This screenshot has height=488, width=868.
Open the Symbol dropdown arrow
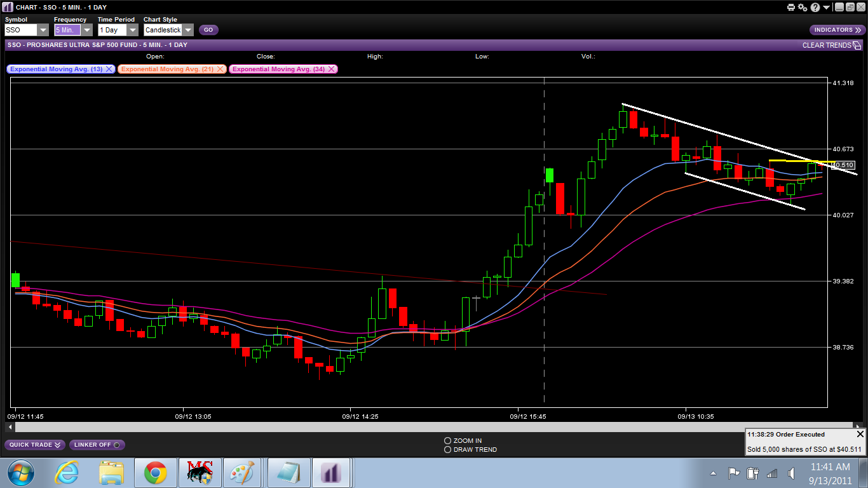(43, 30)
